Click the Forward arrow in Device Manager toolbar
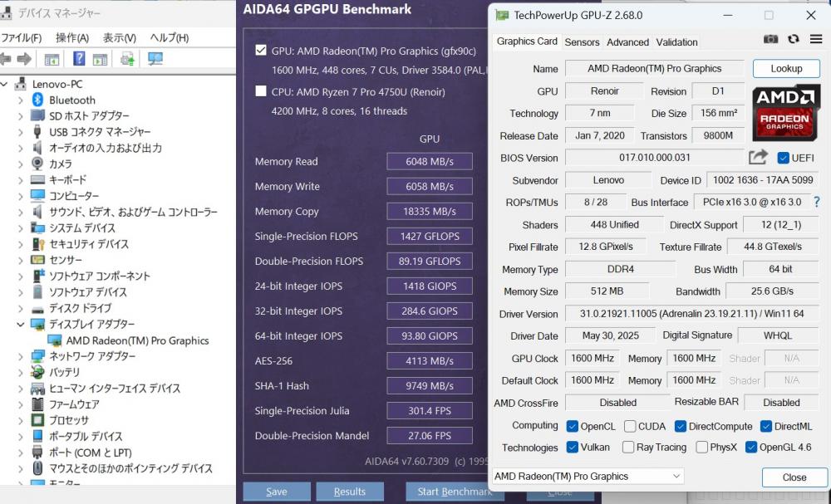 pyautogui.click(x=24, y=59)
